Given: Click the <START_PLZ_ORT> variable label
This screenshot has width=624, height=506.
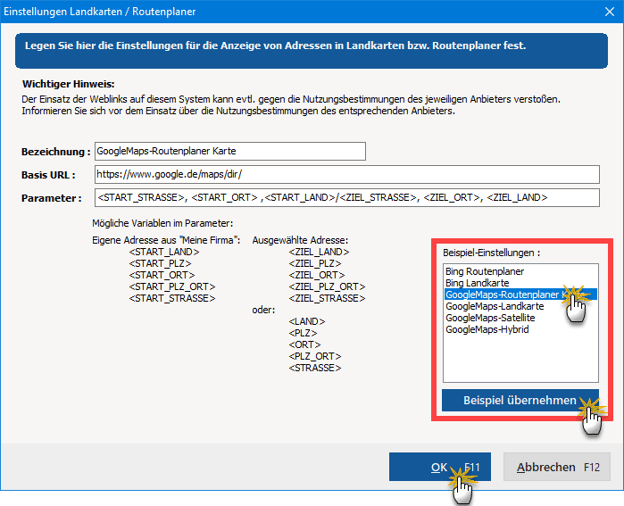Looking at the screenshot, I should (x=172, y=287).
